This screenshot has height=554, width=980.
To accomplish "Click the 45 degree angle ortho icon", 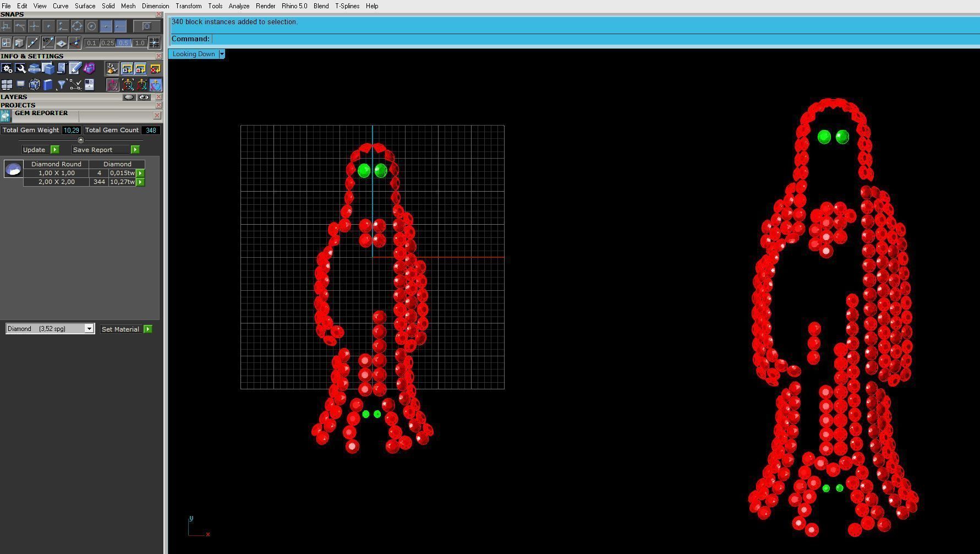I will click(x=48, y=42).
